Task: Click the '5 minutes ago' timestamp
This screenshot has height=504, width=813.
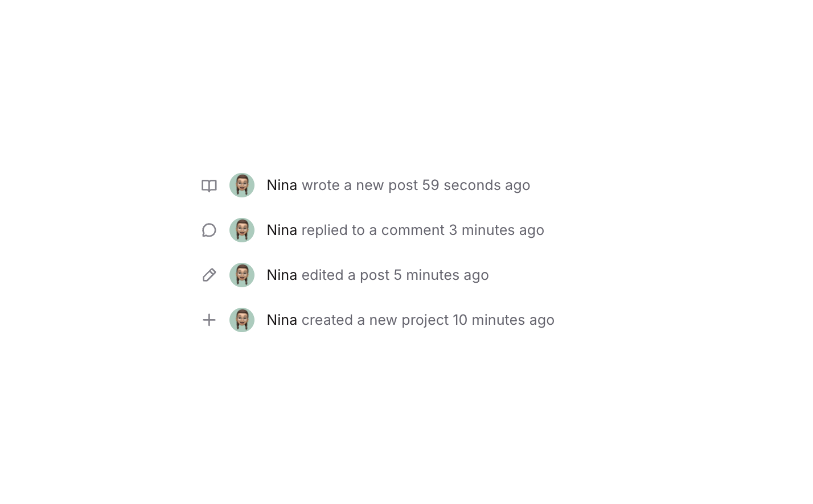Action: pos(441,275)
